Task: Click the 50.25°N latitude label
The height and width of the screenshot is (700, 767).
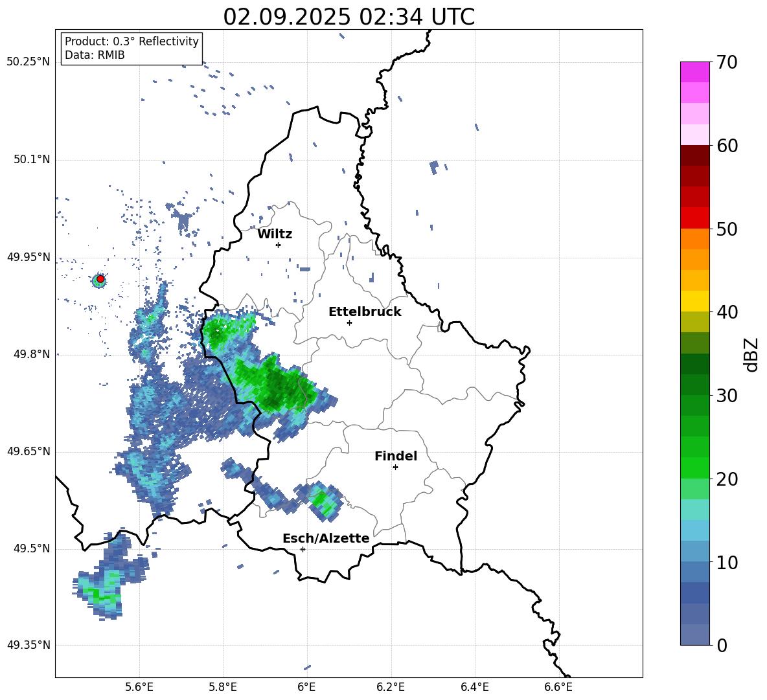Action: 29,62
